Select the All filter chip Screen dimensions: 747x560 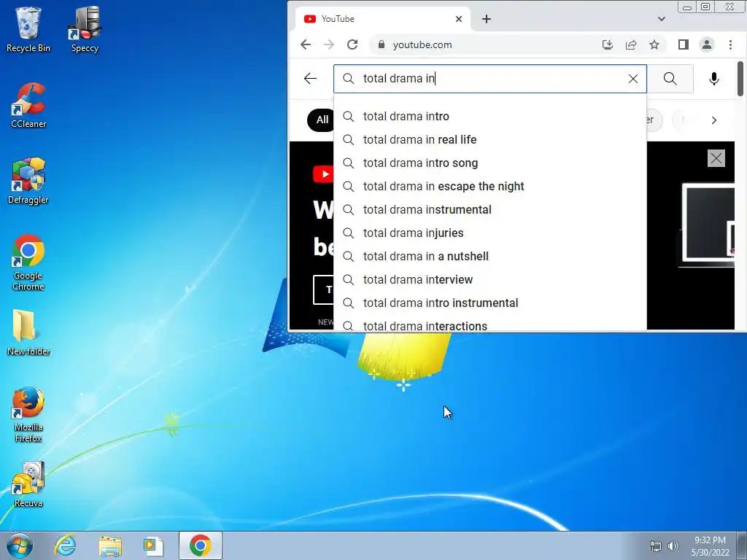point(321,120)
